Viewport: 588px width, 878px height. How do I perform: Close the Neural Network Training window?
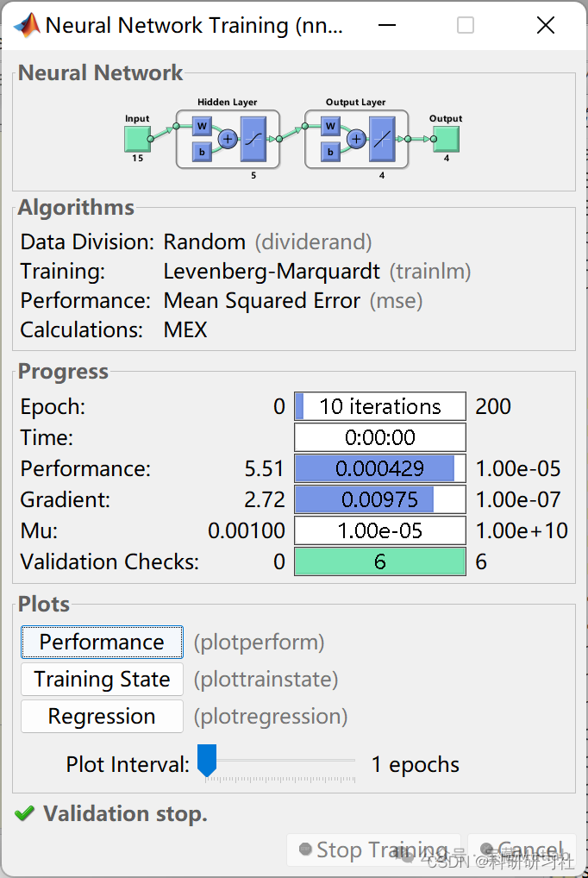tap(546, 25)
